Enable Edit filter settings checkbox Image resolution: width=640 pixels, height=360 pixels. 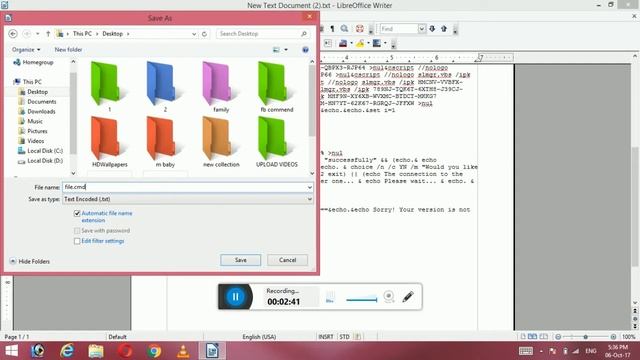77,241
